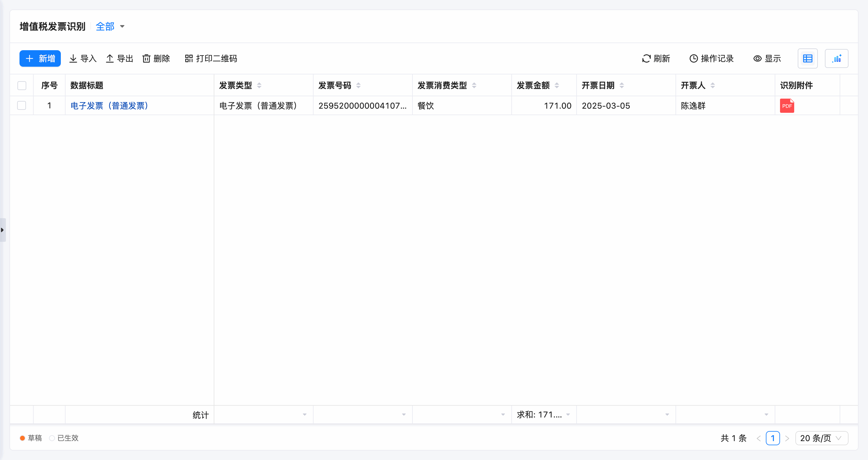Expand the 全部 view filter dropdown
868x460 pixels.
point(110,26)
